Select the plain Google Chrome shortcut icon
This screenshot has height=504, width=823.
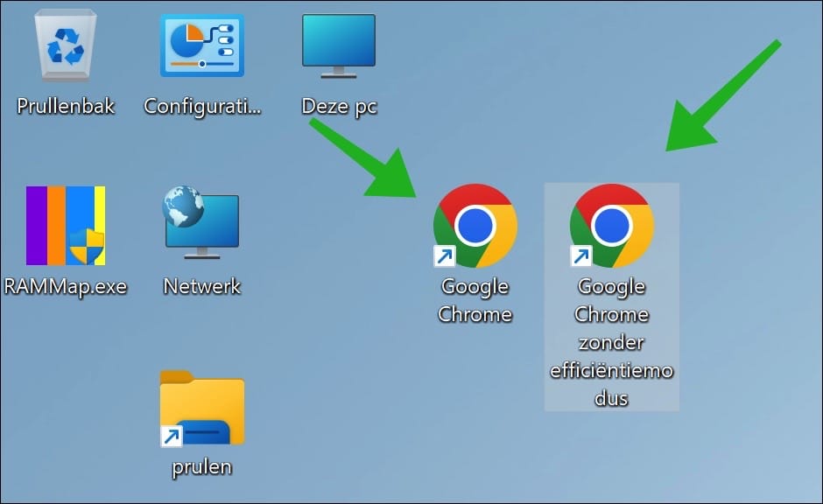click(x=475, y=226)
